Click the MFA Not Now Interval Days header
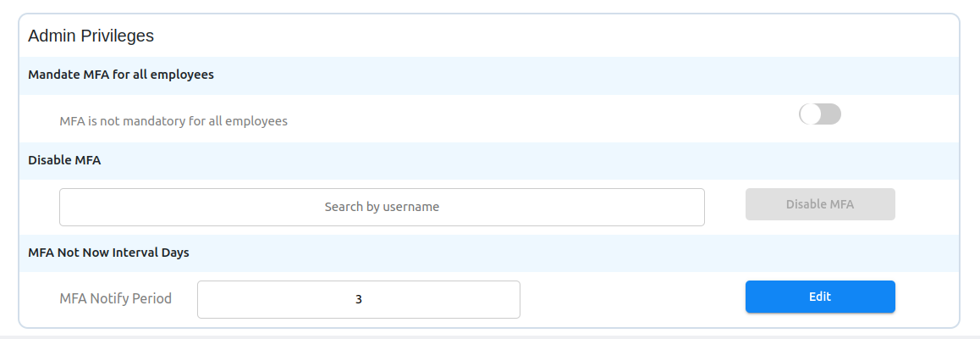This screenshot has height=339, width=980. coord(108,253)
